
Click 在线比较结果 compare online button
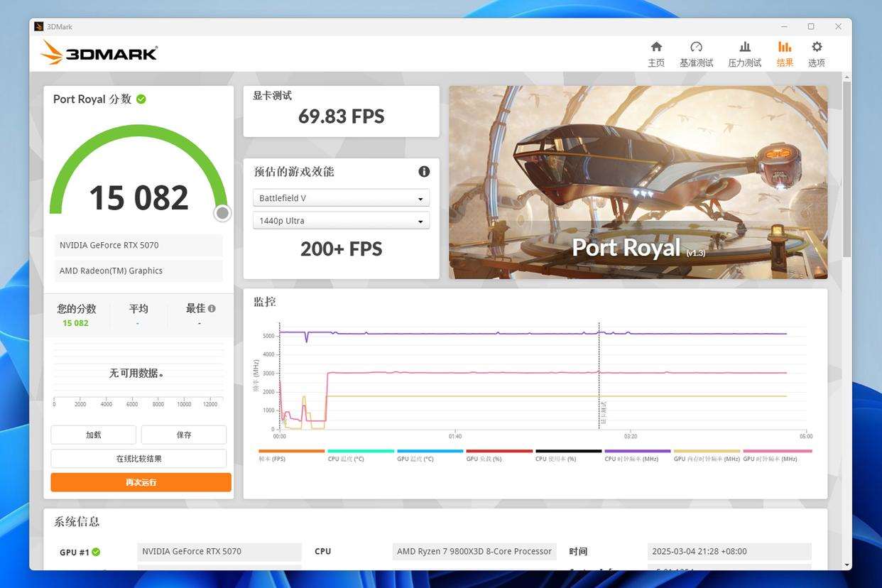(138, 459)
